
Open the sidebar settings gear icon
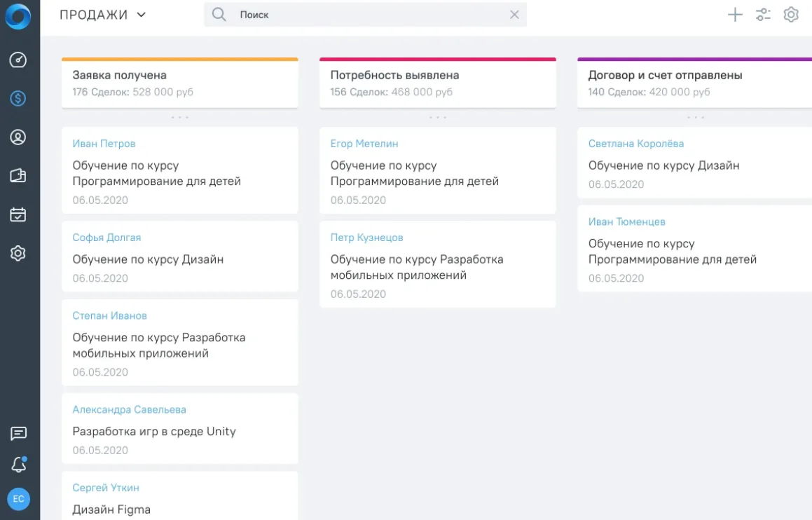coord(18,253)
